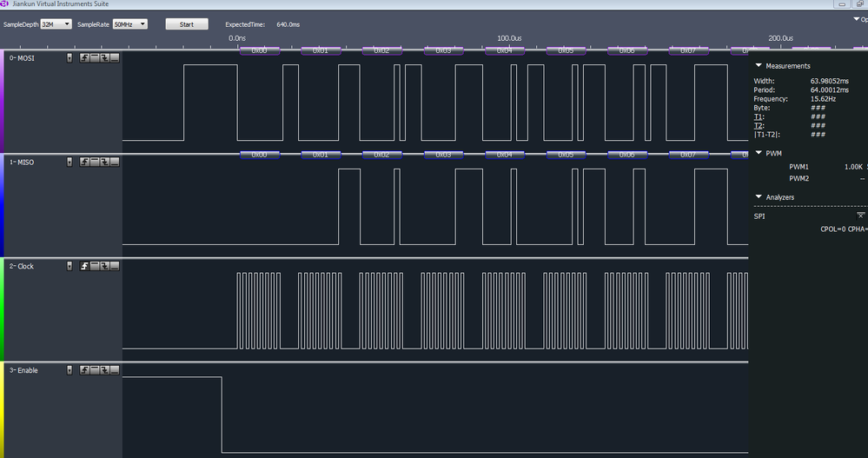
Task: Click the 200.0us mark on time ruler
Action: 780,38
